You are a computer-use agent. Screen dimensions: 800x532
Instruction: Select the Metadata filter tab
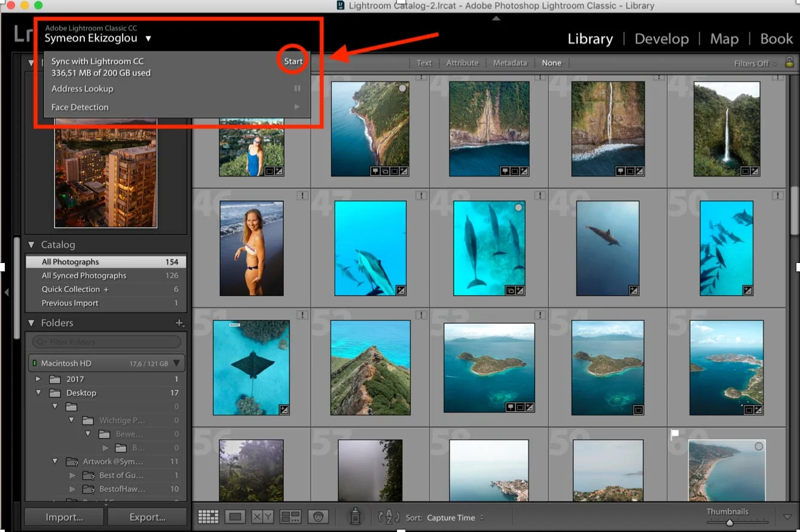pos(510,63)
